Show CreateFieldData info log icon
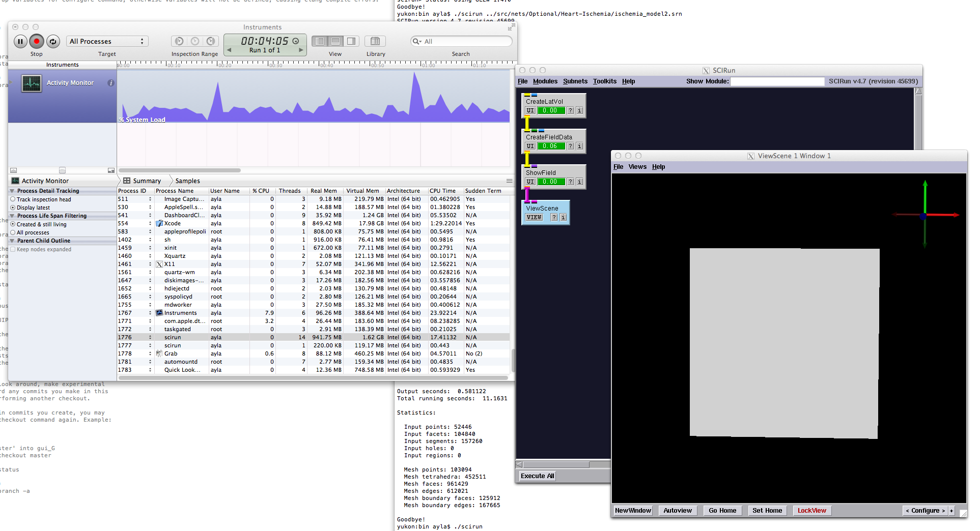This screenshot has height=531, width=980. click(579, 146)
